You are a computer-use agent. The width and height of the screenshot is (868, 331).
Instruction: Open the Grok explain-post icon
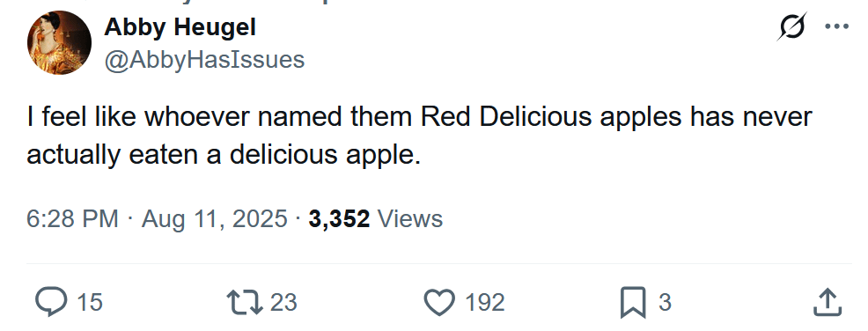click(x=791, y=26)
